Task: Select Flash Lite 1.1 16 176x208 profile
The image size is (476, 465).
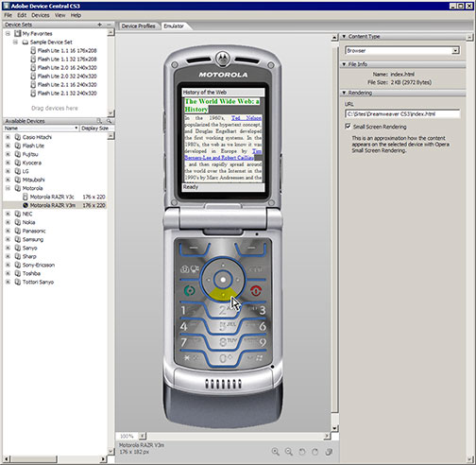Action: click(67, 50)
